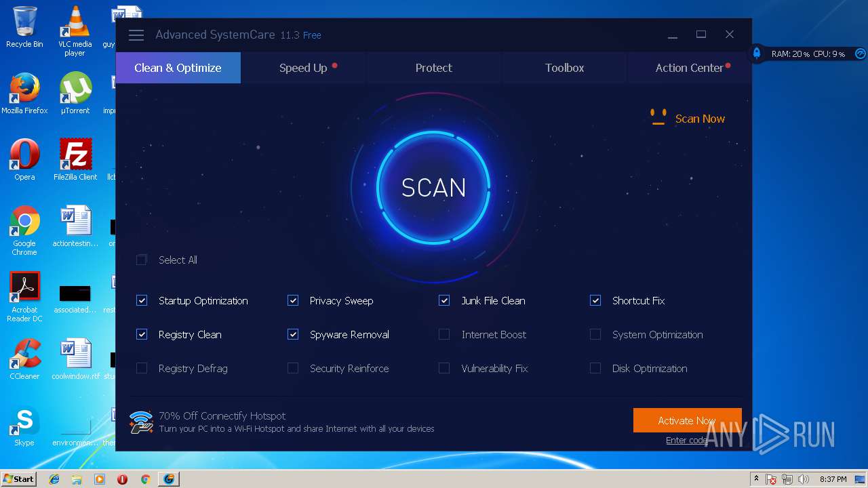Screen dimensions: 868x488
Task: Click the smiley face status icon
Action: click(658, 118)
